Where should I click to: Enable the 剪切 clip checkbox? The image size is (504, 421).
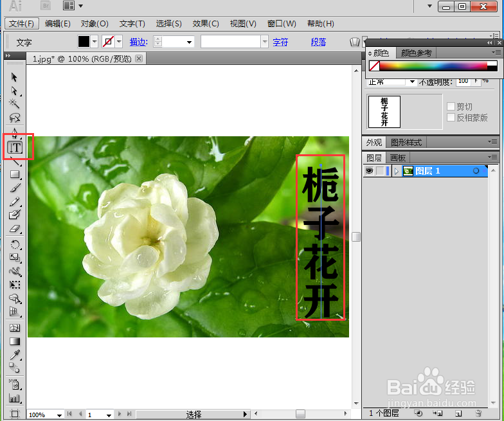coord(451,107)
